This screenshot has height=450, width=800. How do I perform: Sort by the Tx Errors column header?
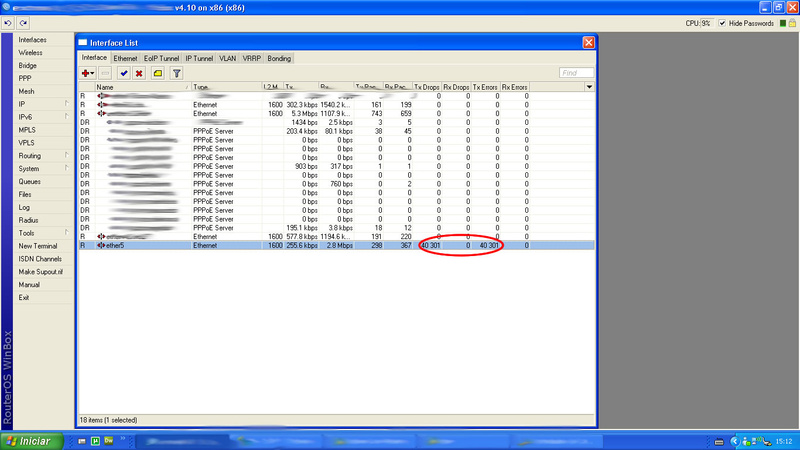(485, 87)
